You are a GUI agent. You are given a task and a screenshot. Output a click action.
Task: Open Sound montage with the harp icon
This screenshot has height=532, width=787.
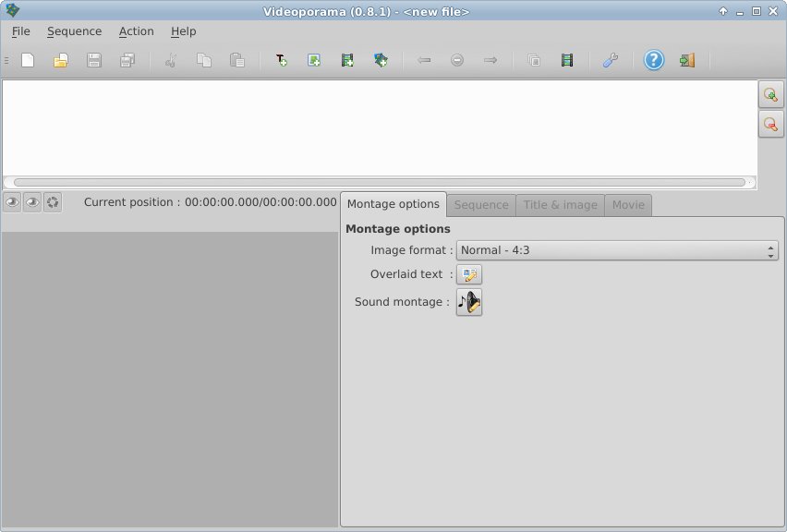[469, 302]
